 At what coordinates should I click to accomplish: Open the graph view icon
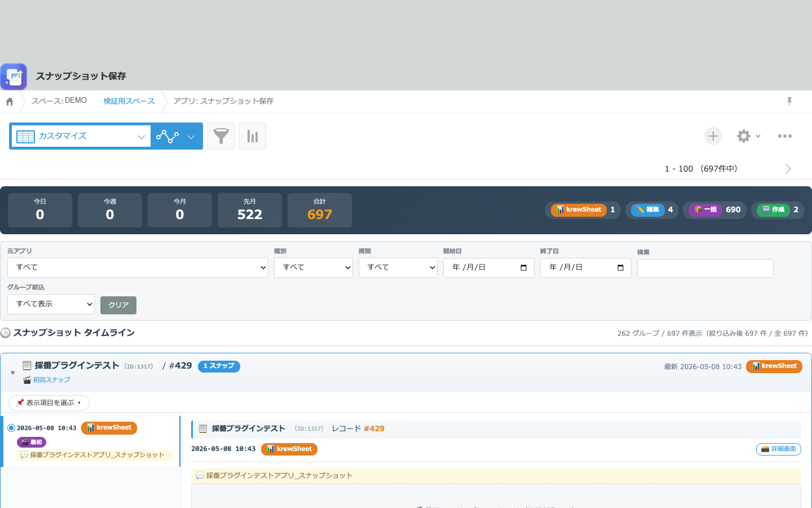point(167,136)
